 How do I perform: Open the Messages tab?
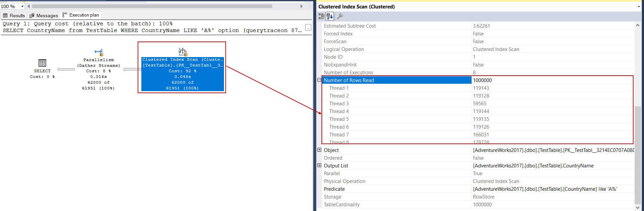click(44, 16)
